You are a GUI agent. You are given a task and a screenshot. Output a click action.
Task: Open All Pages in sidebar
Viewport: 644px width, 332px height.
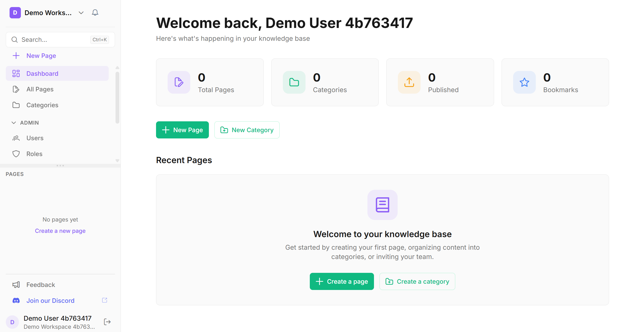tap(40, 89)
